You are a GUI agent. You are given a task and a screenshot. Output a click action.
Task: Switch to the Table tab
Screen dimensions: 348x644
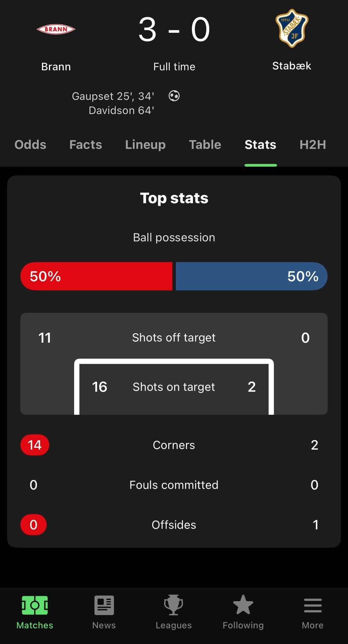tap(205, 145)
